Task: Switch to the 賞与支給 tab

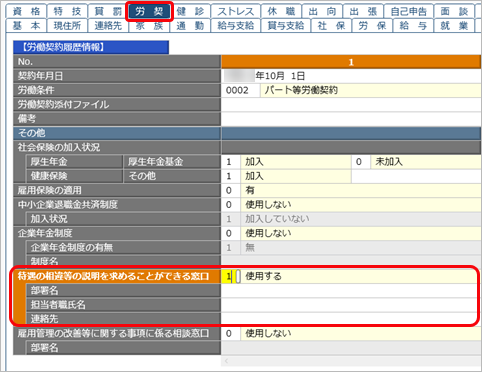Action: [286, 26]
